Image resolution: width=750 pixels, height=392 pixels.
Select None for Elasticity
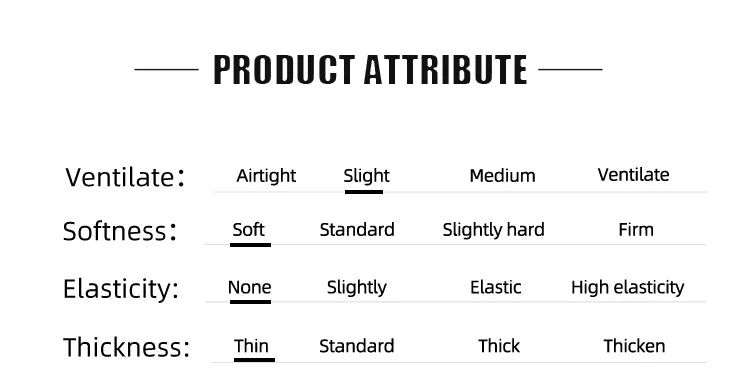click(x=249, y=287)
